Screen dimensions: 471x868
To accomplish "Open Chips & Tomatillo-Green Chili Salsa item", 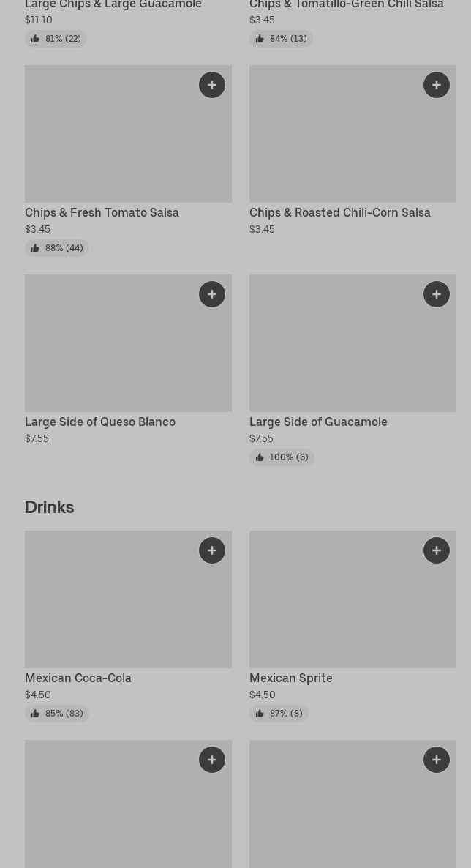I will tap(346, 5).
